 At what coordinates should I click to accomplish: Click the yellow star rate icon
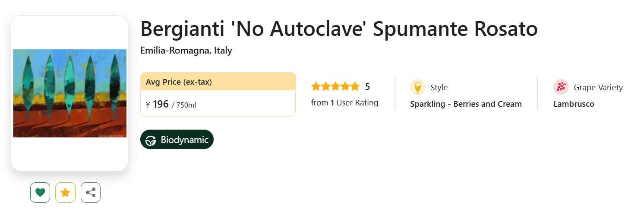[65, 192]
